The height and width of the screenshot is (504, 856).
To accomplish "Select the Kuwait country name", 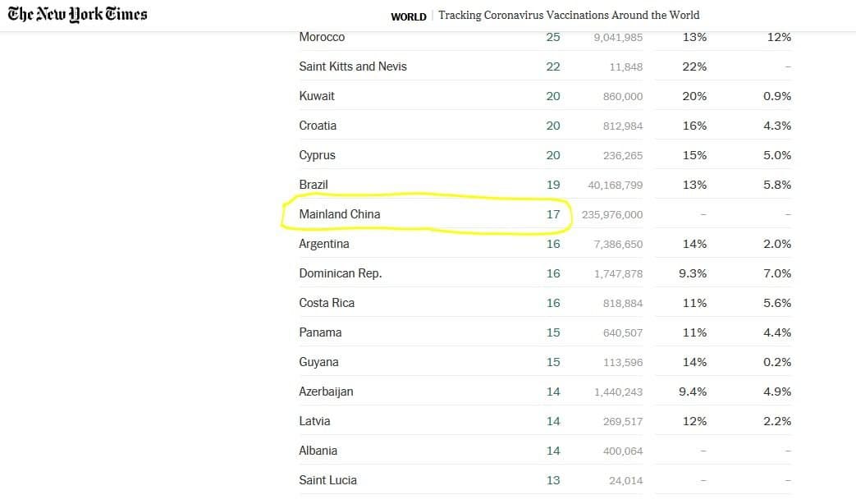I will (x=317, y=96).
